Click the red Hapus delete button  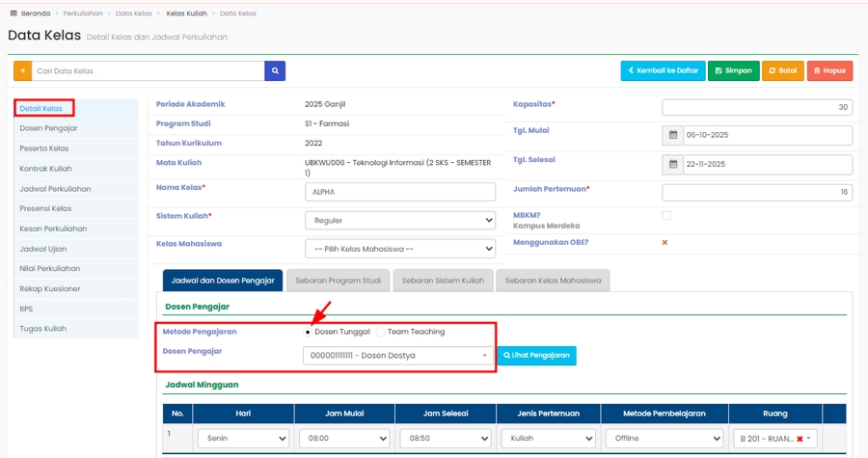pyautogui.click(x=828, y=70)
